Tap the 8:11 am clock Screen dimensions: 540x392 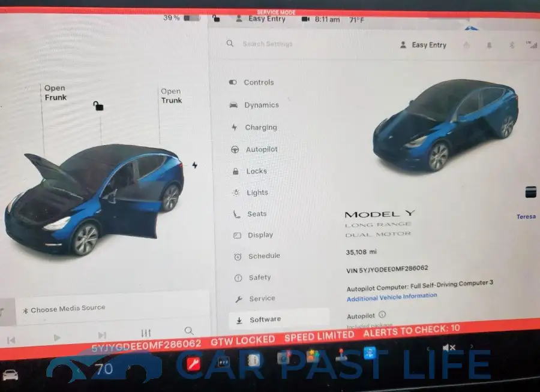[x=327, y=20]
